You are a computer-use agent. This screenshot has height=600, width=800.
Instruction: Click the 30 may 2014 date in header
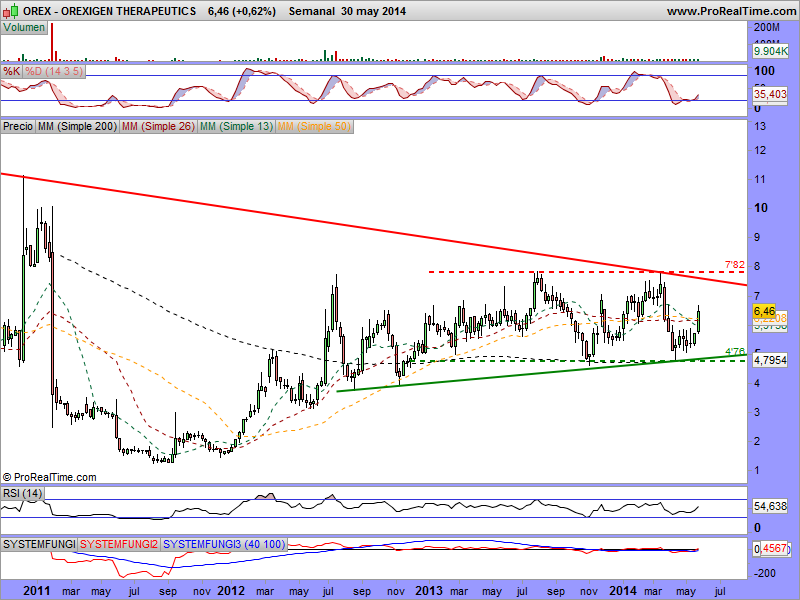pos(373,11)
